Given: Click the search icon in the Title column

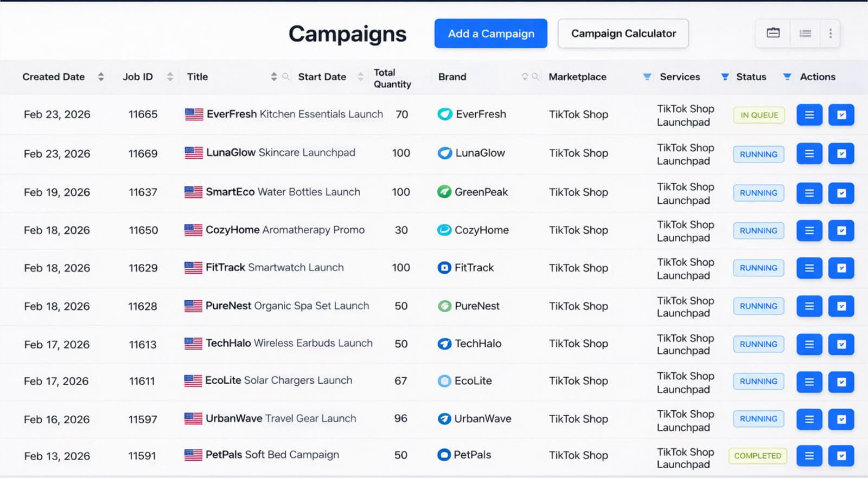Looking at the screenshot, I should click(x=286, y=77).
